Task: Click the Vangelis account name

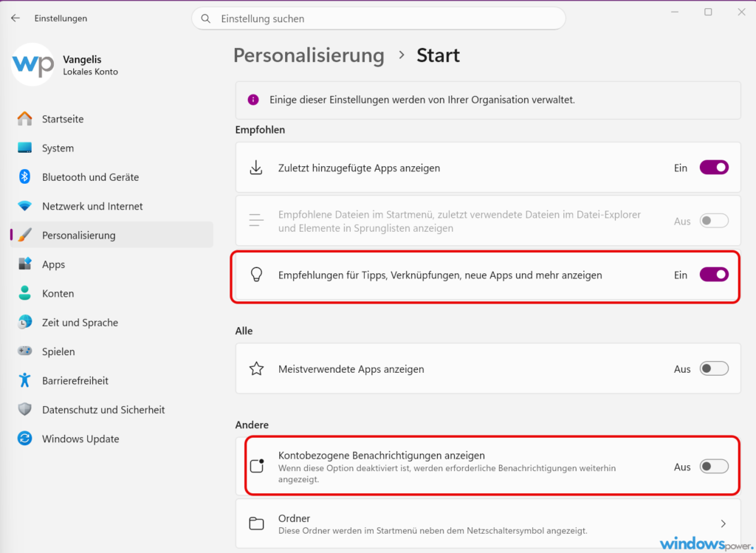Action: [82, 59]
